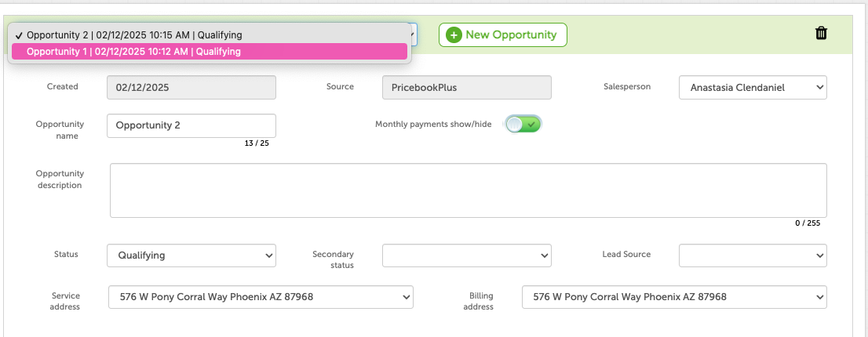Delete the opportunity with the trash icon

822,33
